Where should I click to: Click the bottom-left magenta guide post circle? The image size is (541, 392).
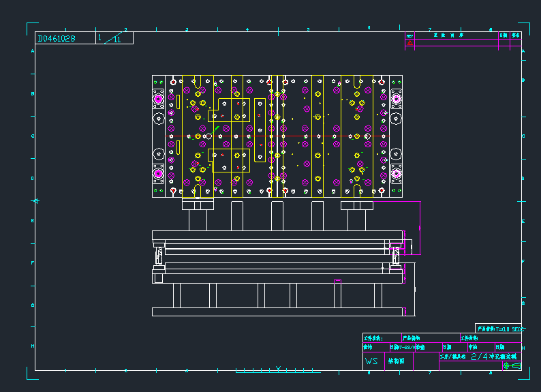158,175
